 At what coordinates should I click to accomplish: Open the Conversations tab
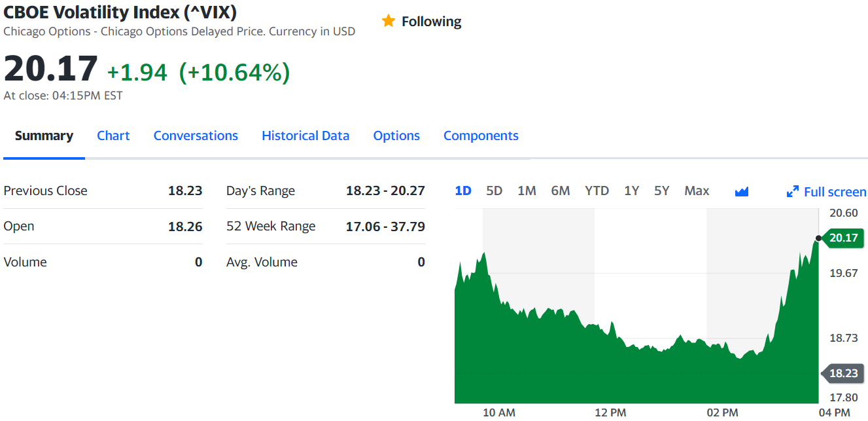196,136
